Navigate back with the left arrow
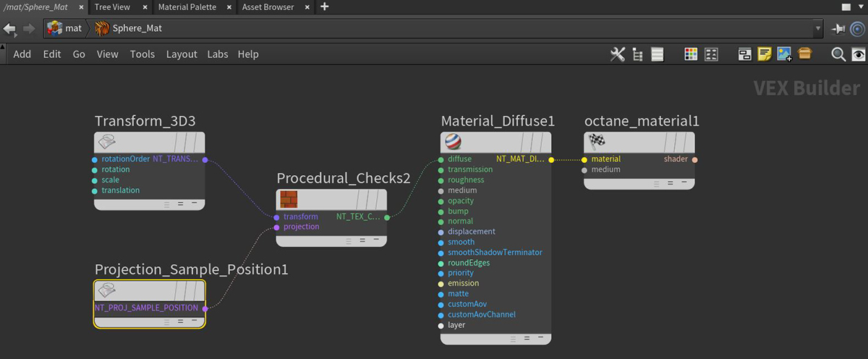 pos(10,29)
